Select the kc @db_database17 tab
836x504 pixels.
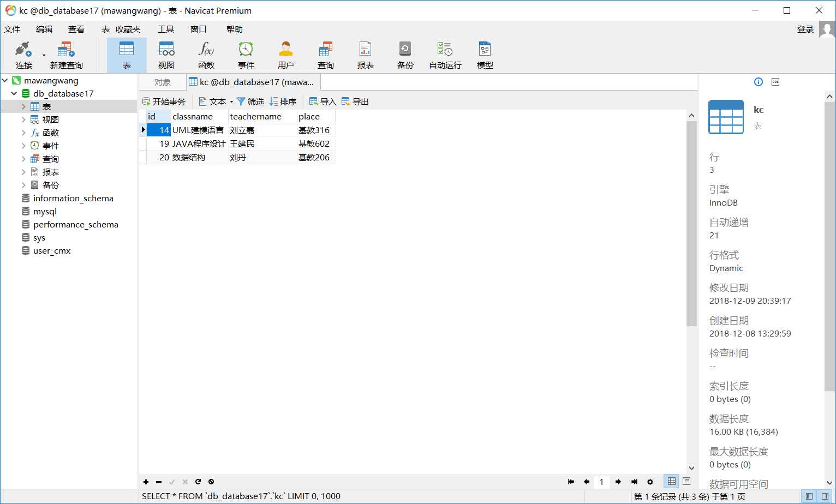point(253,82)
